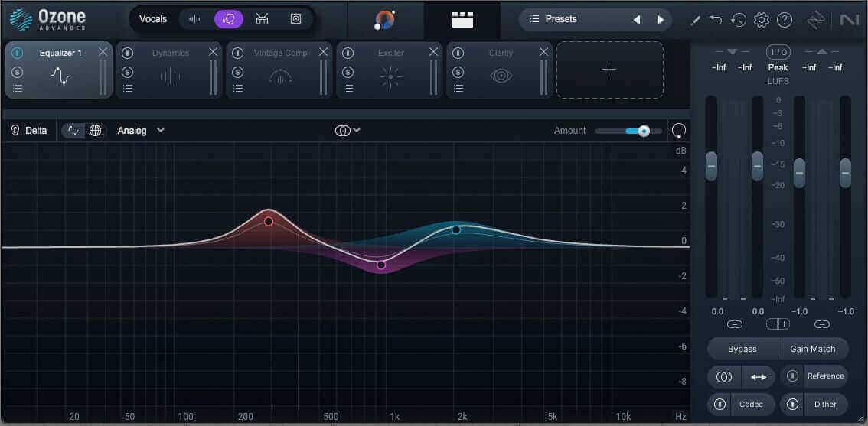This screenshot has width=868, height=426.
Task: Toggle Delta listening
Action: click(x=29, y=131)
